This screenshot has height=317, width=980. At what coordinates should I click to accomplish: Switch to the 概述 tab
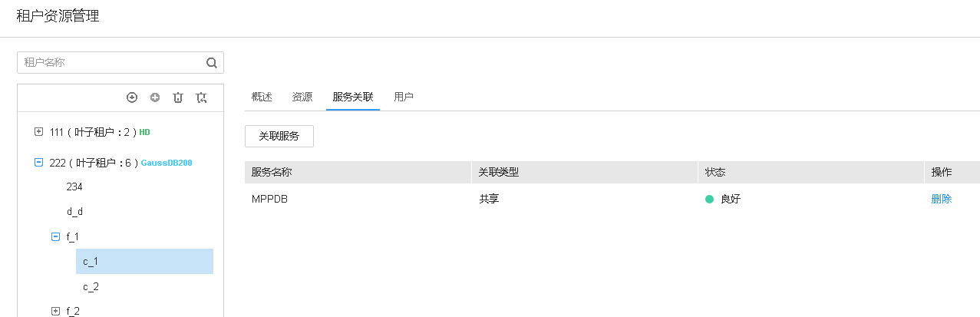(262, 97)
